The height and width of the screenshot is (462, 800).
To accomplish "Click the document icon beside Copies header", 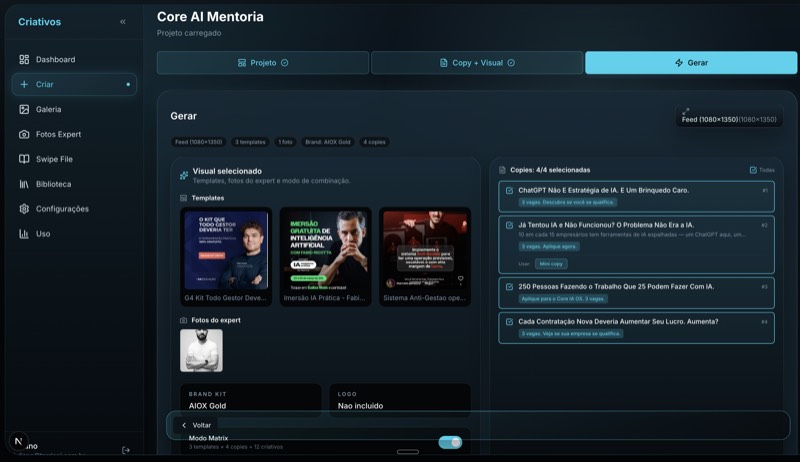I will 502,170.
